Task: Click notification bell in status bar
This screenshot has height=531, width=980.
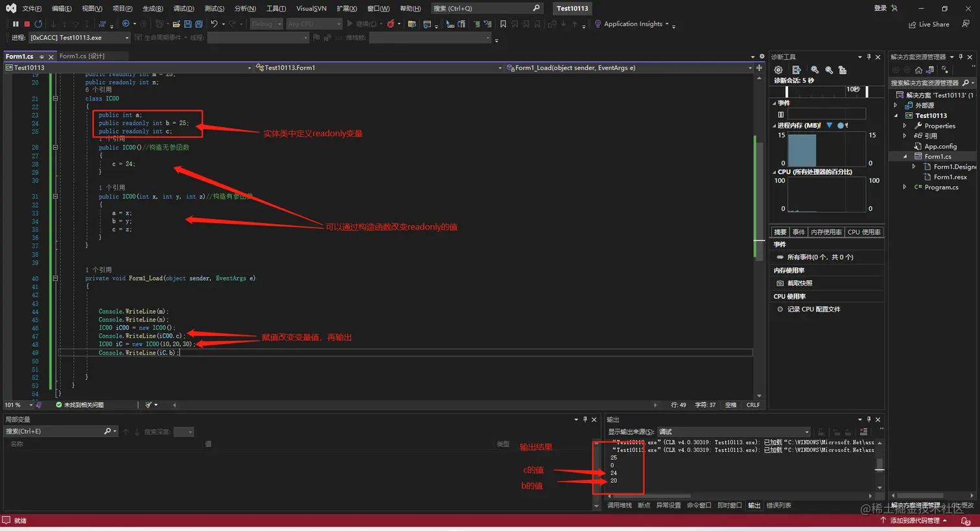Action: (x=965, y=521)
